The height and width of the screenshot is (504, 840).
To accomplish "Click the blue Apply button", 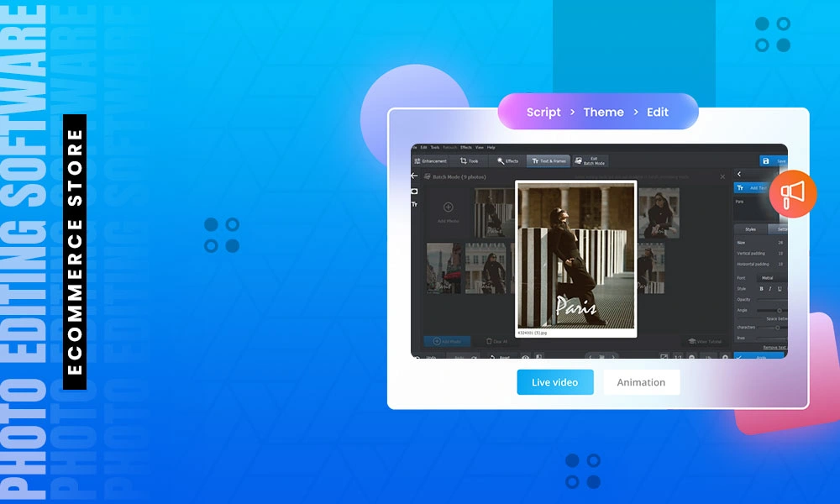I will tap(759, 356).
